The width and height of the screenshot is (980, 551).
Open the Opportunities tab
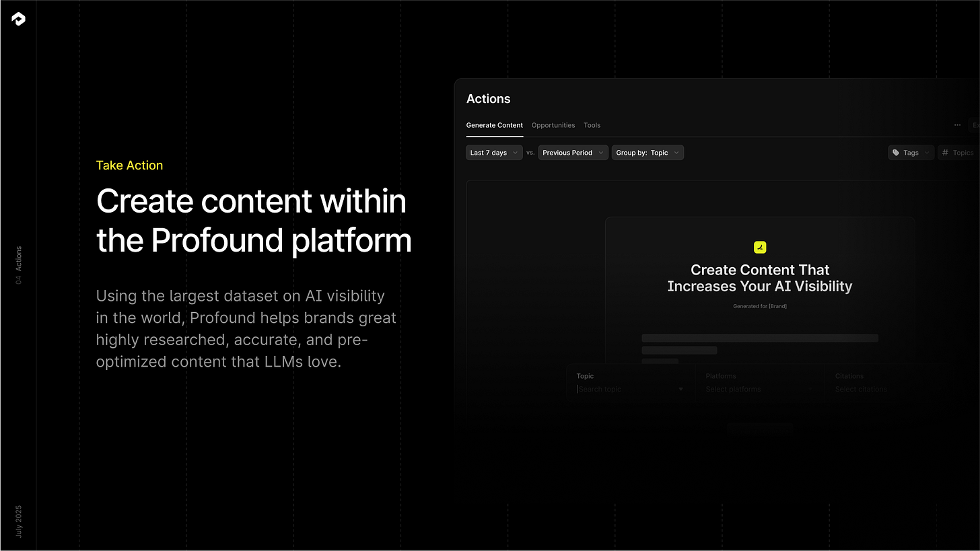click(553, 125)
